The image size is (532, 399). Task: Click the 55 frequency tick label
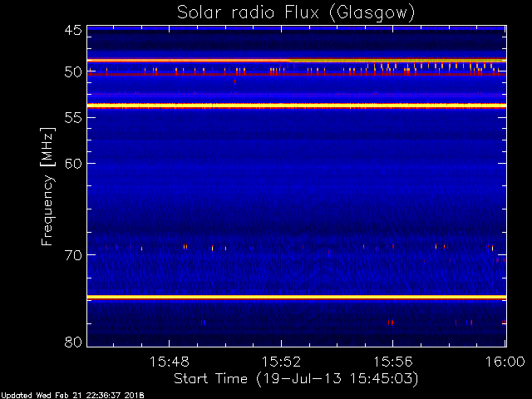pyautogui.click(x=73, y=118)
